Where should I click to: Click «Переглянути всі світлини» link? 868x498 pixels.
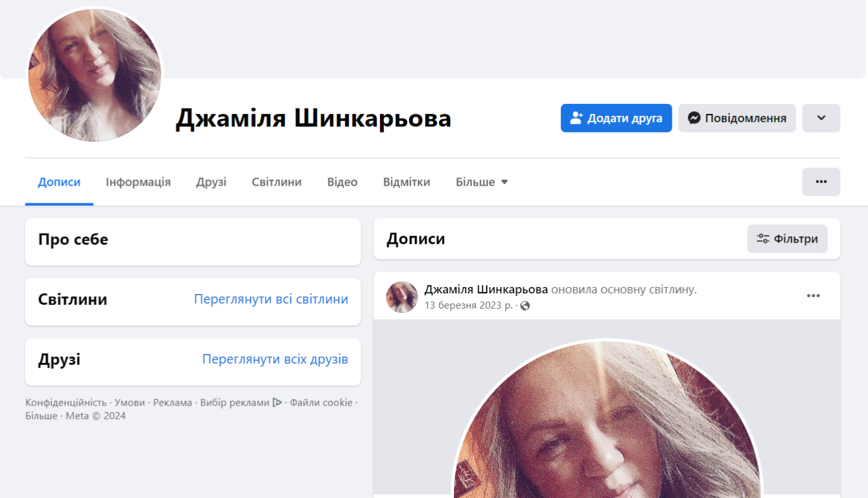(x=271, y=299)
